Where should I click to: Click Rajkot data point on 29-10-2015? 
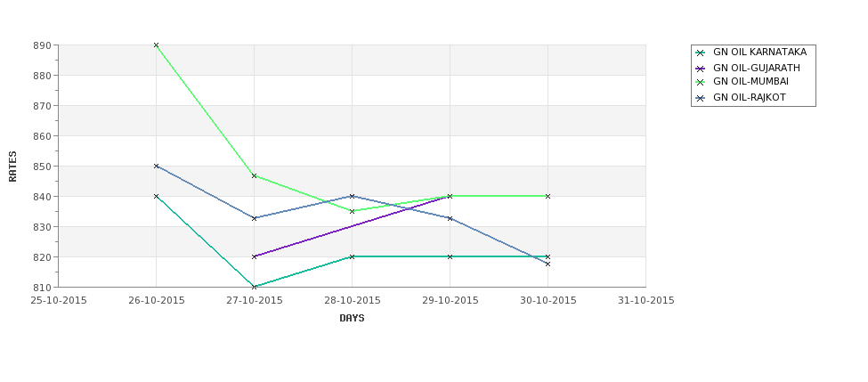coord(450,218)
